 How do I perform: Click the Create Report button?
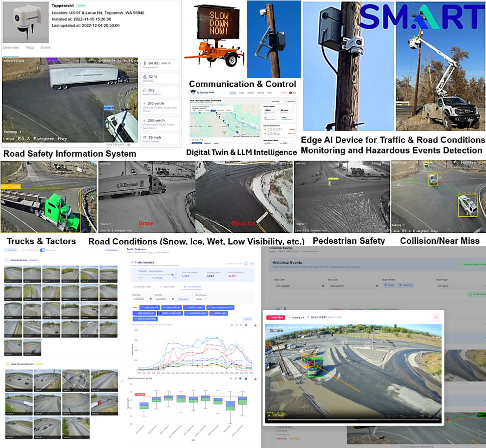(476, 294)
